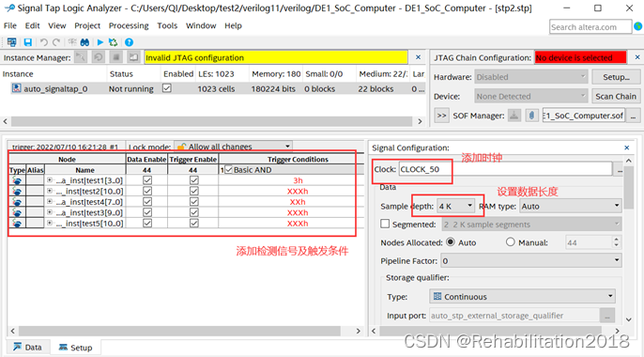Click SOF Manager program device icon
The image size is (644, 357).
514,116
